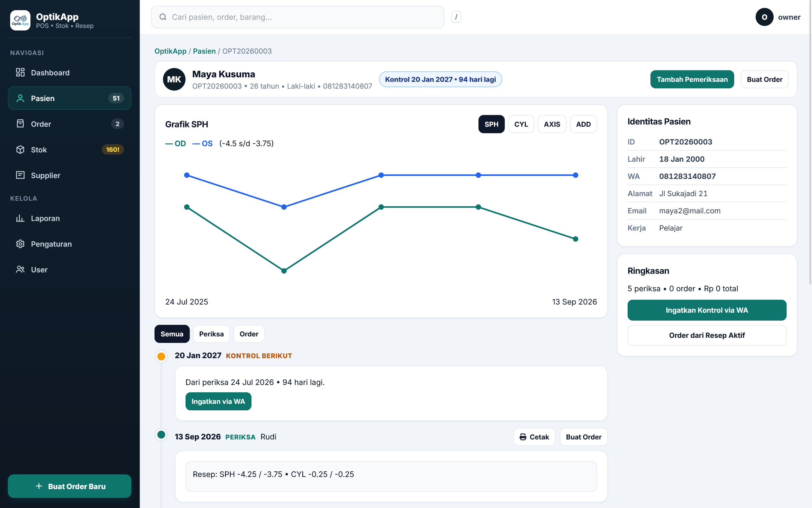Click Buat Order in patient header
Viewport: 812px width, 508px height.
pos(764,79)
